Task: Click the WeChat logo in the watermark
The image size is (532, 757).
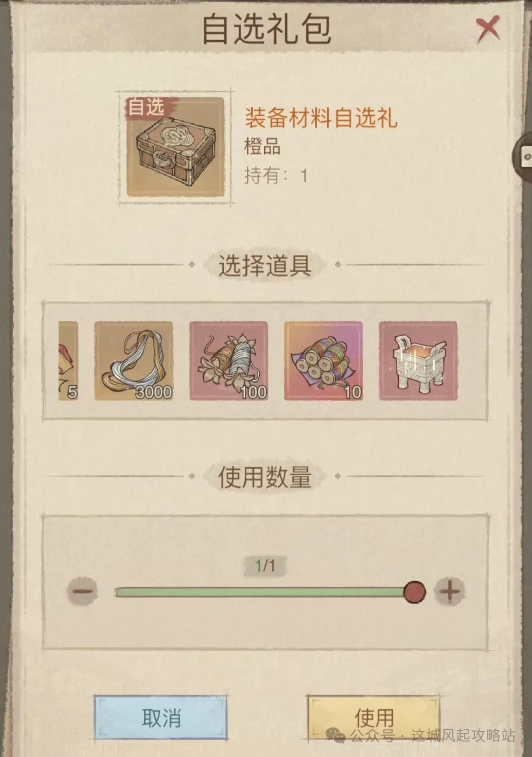Action: 336,735
